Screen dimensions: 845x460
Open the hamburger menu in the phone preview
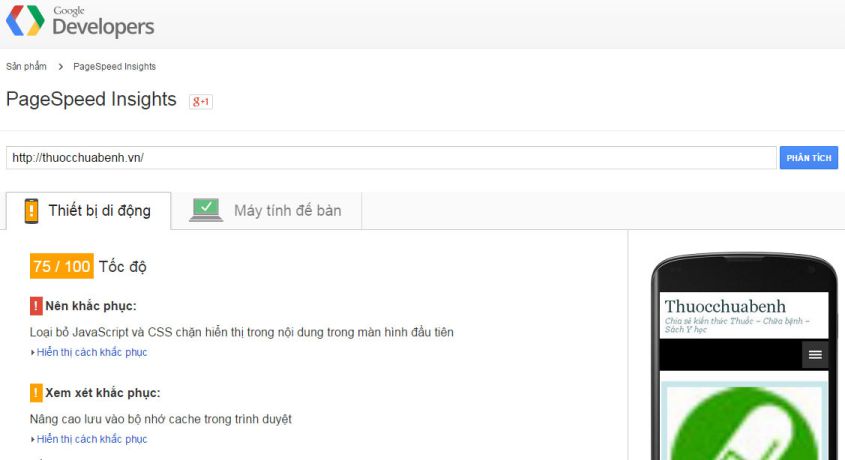tap(815, 354)
